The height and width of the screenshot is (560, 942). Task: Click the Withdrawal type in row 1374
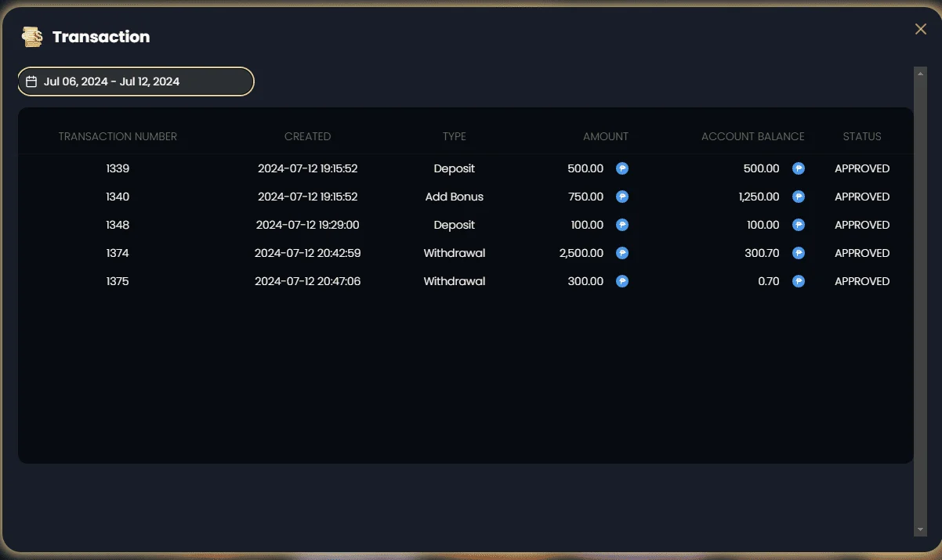pyautogui.click(x=455, y=253)
